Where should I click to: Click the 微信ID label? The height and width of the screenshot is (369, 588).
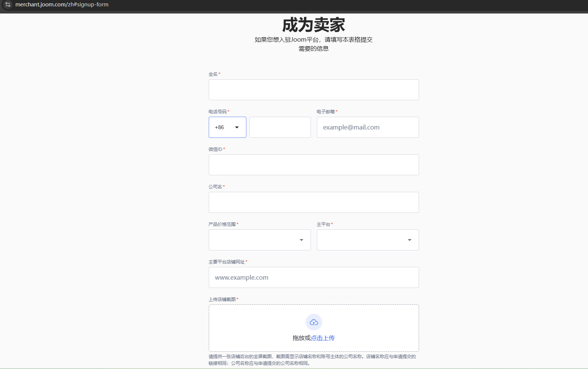coord(216,149)
